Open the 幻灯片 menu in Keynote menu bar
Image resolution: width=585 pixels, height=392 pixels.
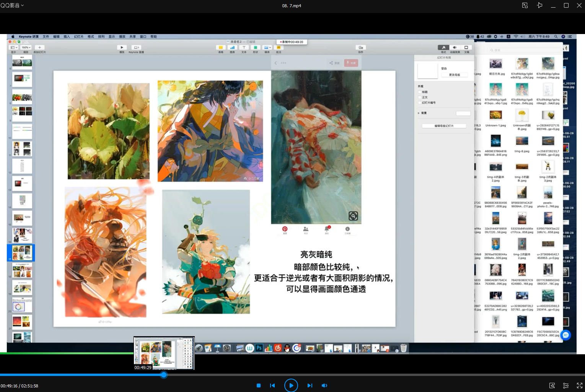79,37
